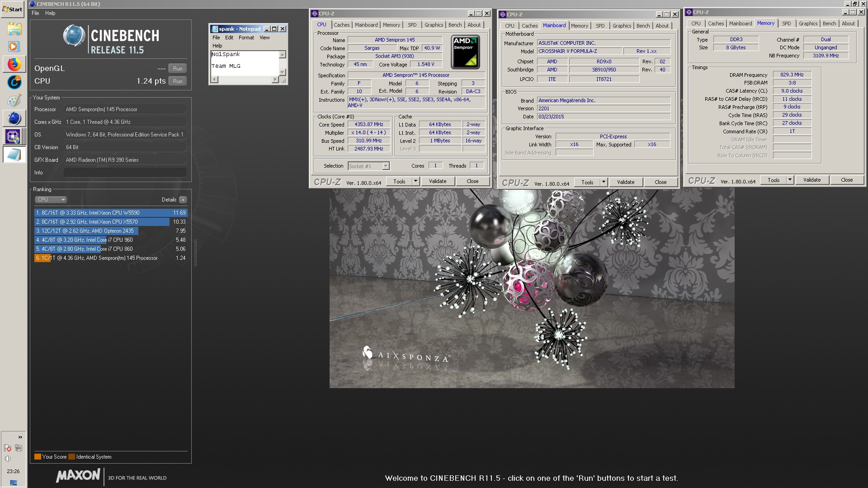Click AMD Sempron logo in CPU-Z
The width and height of the screenshot is (868, 488).
[465, 52]
